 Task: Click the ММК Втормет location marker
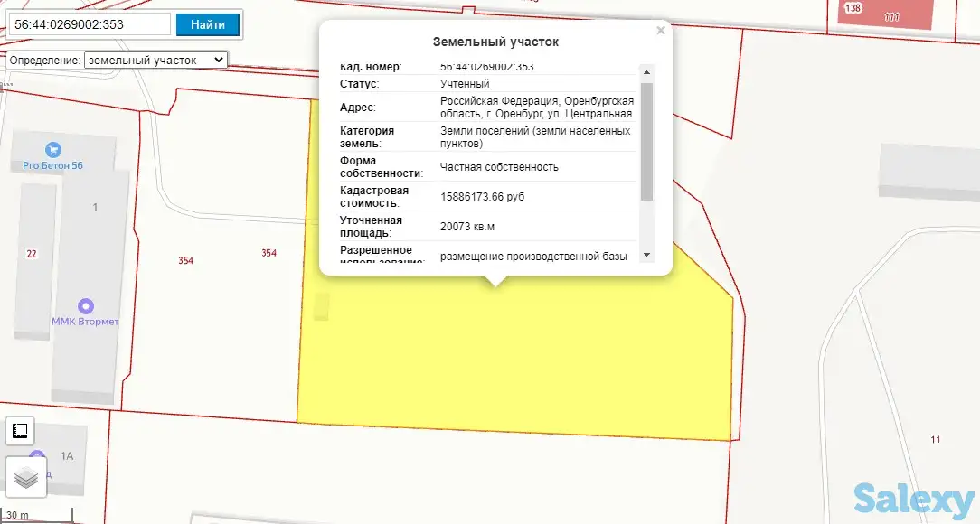click(x=86, y=305)
